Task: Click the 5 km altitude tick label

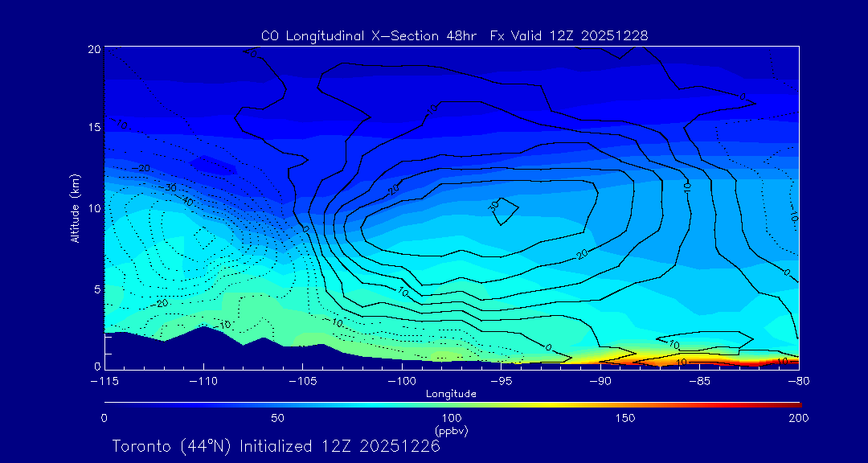Action: [96, 288]
